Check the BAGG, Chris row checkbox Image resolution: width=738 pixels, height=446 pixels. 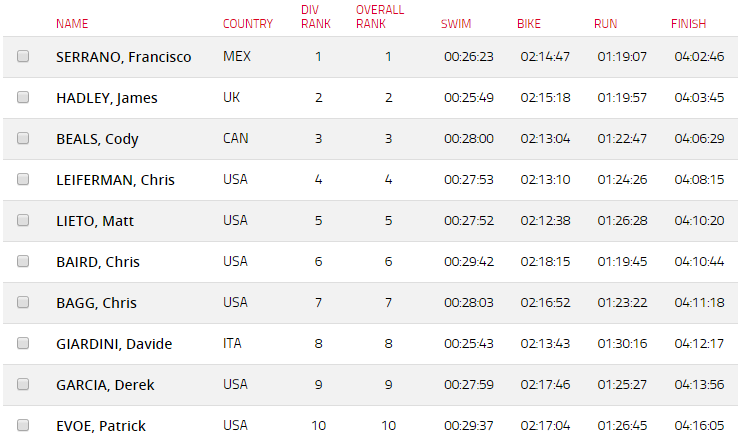23,302
